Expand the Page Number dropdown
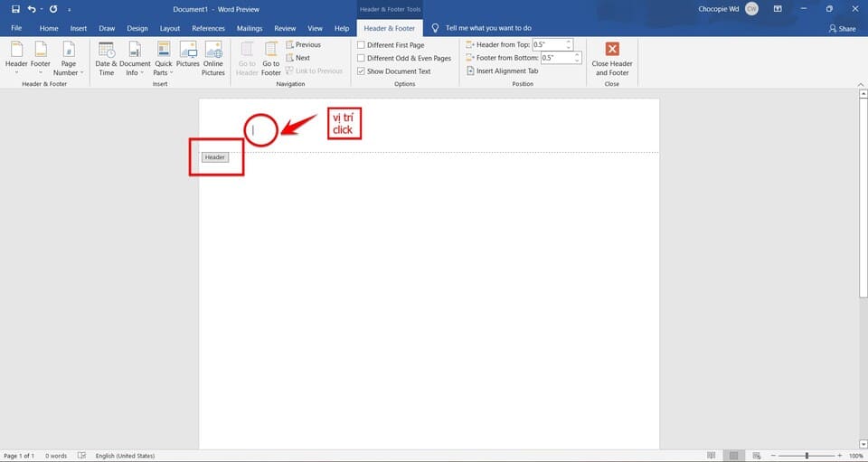Image resolution: width=868 pixels, height=462 pixels. click(69, 58)
